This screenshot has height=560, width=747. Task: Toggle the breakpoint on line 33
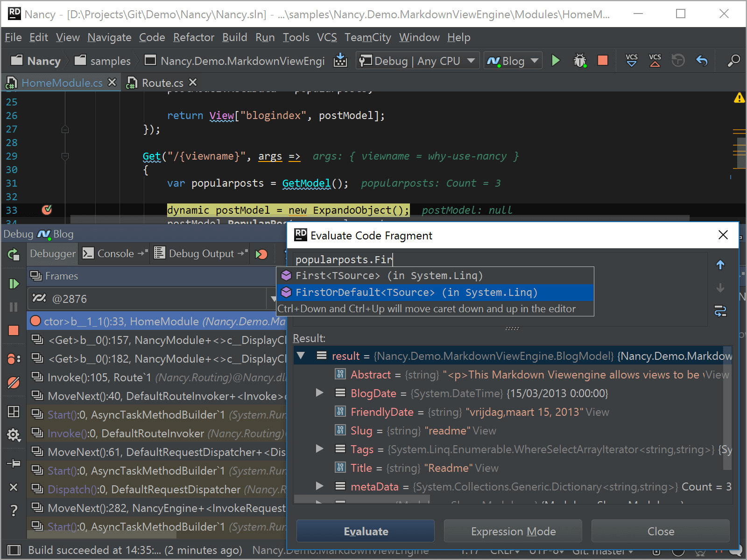(47, 210)
